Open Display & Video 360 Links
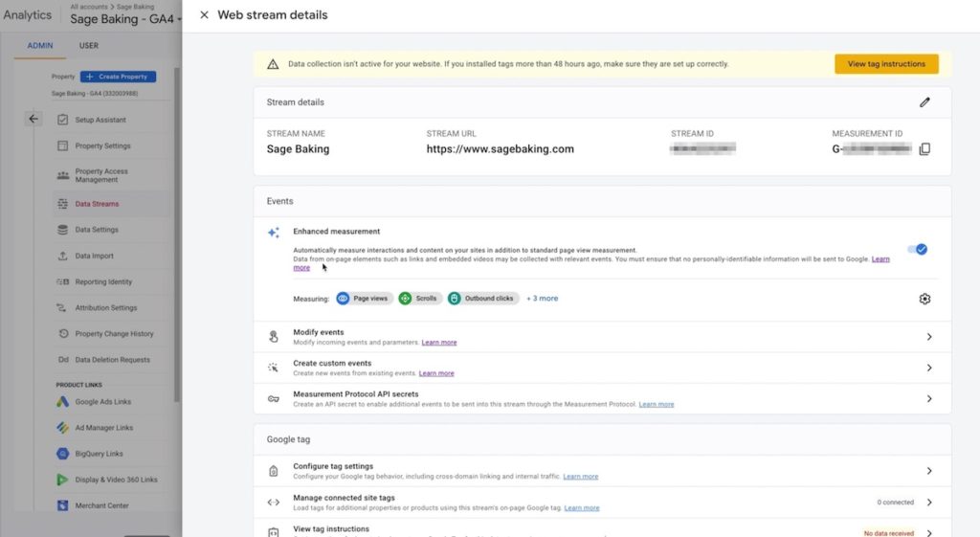The width and height of the screenshot is (980, 537). [116, 480]
